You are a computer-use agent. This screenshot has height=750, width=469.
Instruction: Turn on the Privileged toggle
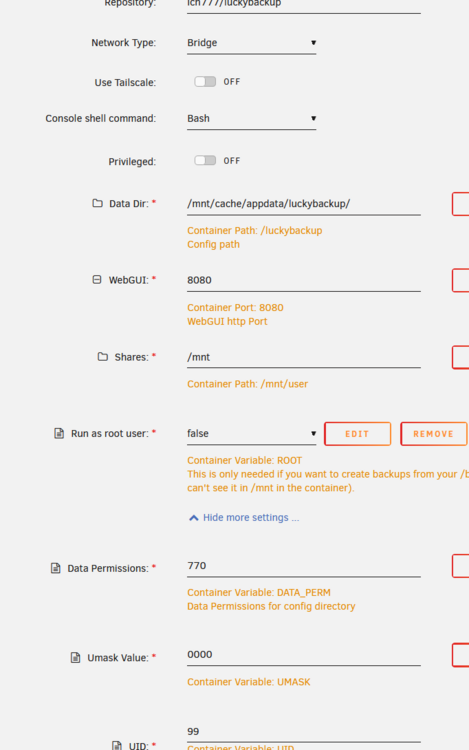pos(205,161)
